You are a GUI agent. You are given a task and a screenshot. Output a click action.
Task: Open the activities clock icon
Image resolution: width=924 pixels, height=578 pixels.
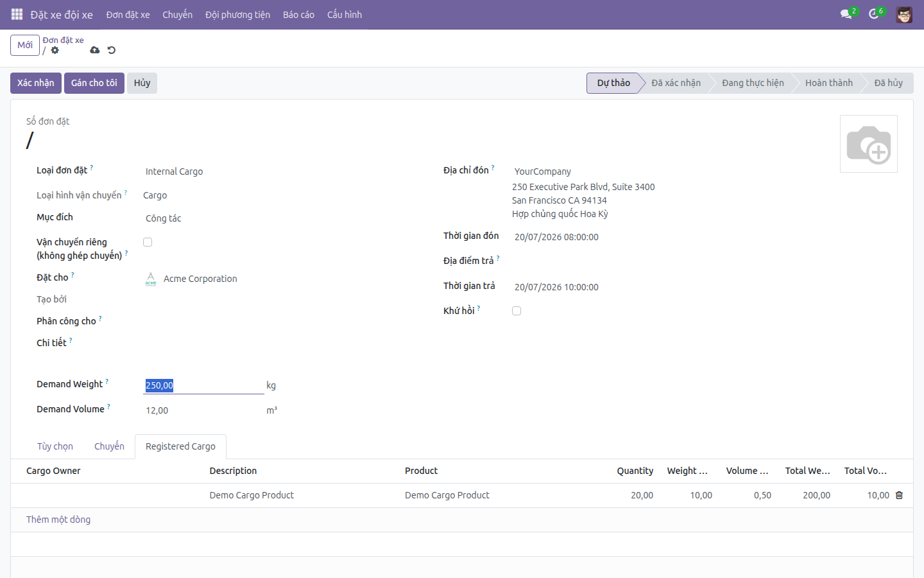874,14
